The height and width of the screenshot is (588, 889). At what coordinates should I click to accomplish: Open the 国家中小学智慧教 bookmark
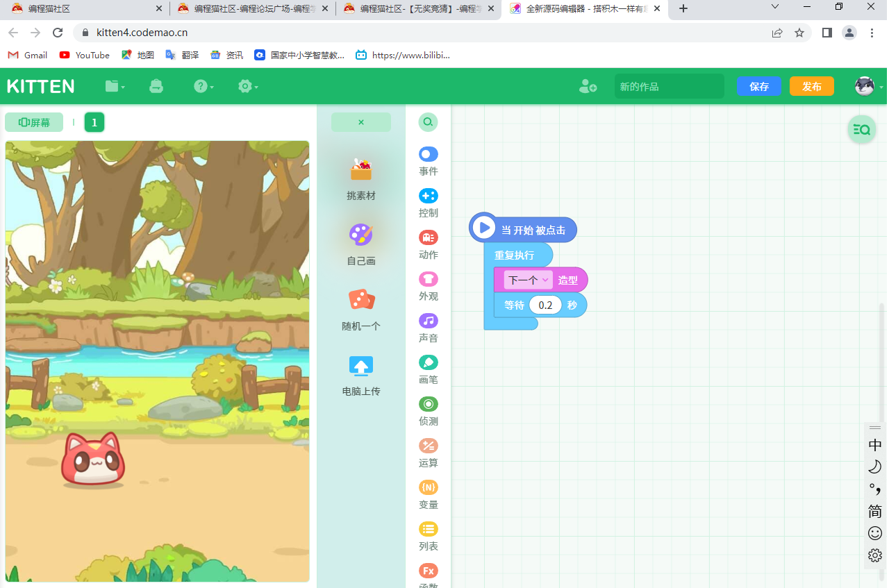pos(299,55)
